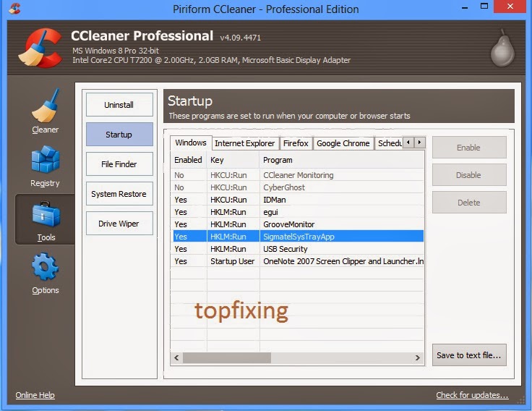Switch to the Google Chrome tab

coord(343,143)
